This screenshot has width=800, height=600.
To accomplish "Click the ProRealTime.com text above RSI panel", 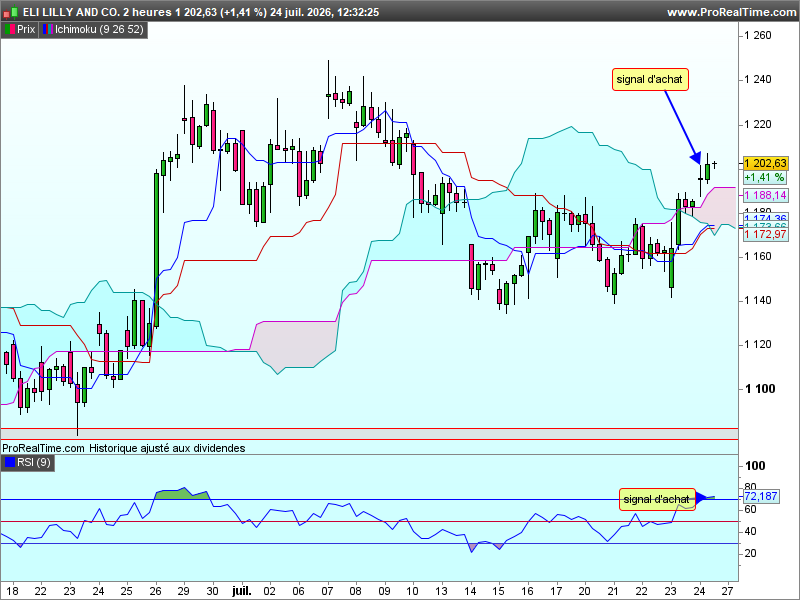I will (43, 448).
